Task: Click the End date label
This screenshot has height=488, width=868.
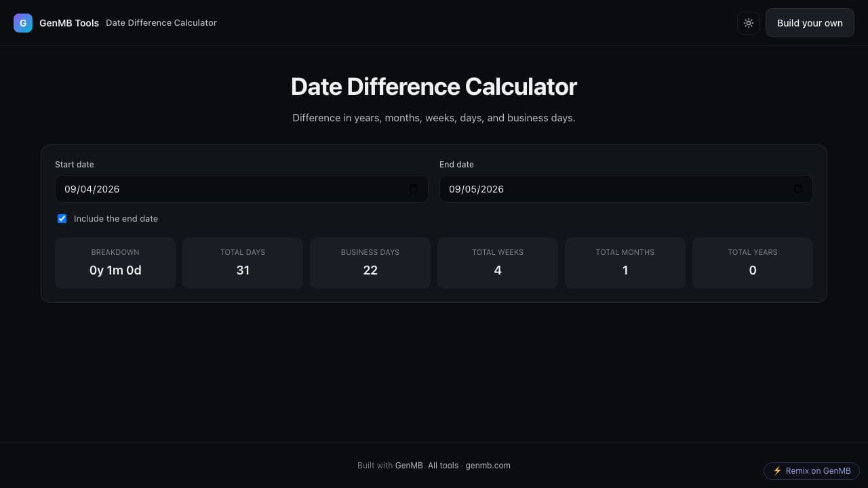Action: click(456, 165)
